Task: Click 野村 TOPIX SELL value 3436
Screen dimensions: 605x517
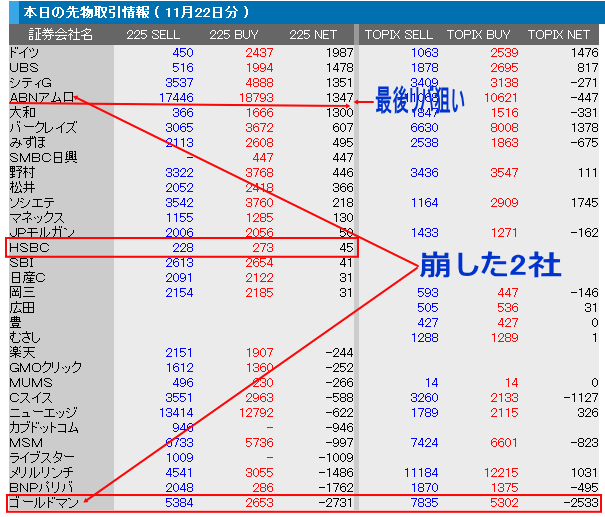Action: pos(424,173)
